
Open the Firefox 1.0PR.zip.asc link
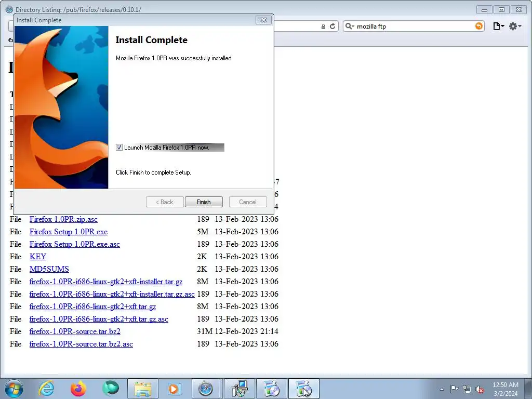coord(63,219)
